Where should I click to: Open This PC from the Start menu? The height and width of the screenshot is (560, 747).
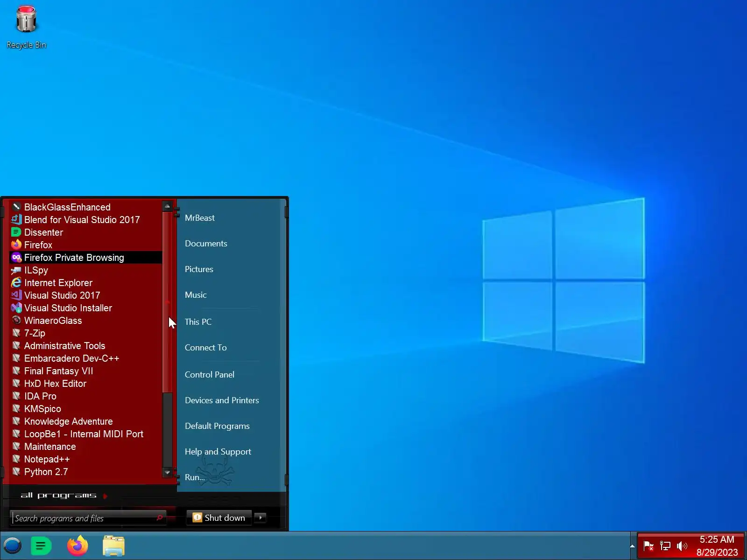(x=198, y=322)
